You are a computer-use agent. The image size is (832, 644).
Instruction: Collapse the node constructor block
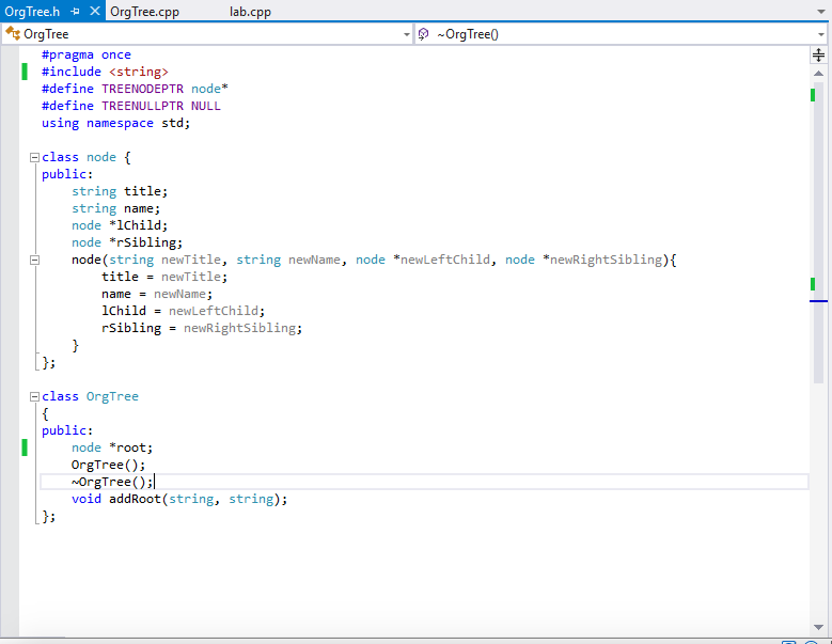(x=35, y=260)
